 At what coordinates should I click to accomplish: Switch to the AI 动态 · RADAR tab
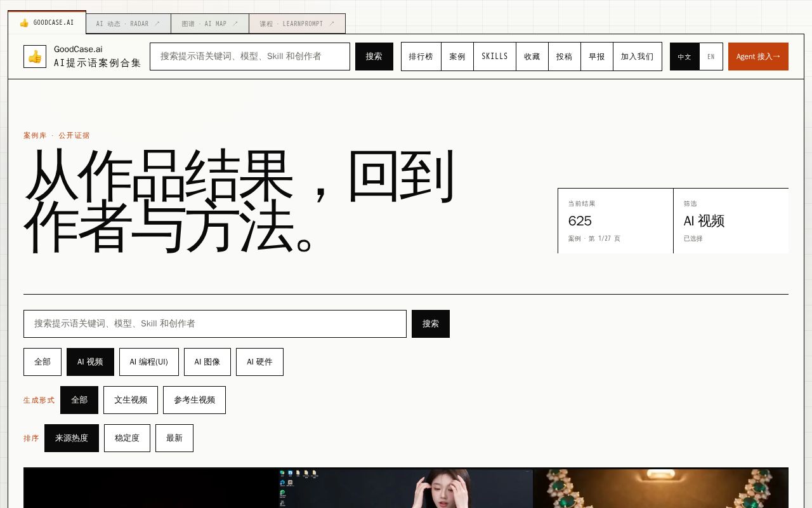click(x=128, y=23)
